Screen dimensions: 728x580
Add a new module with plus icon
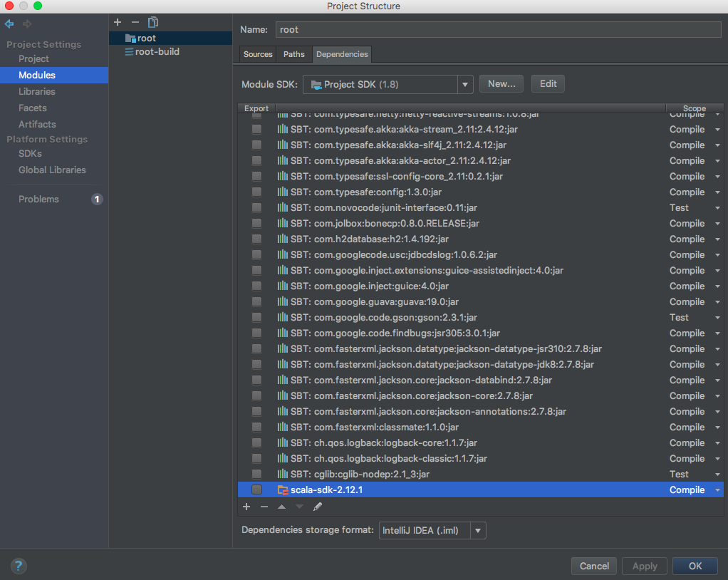point(118,22)
